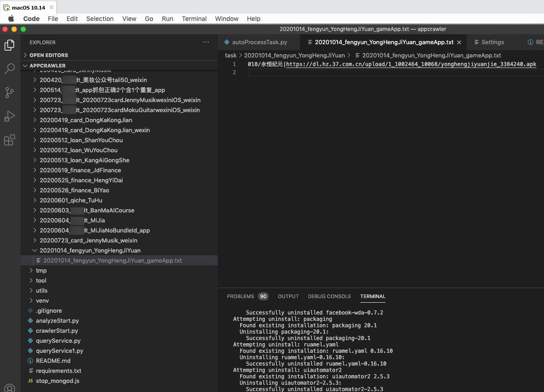Image resolution: width=544 pixels, height=392 pixels.
Task: Switch to the autoProcessTask.py tab
Action: coord(259,42)
